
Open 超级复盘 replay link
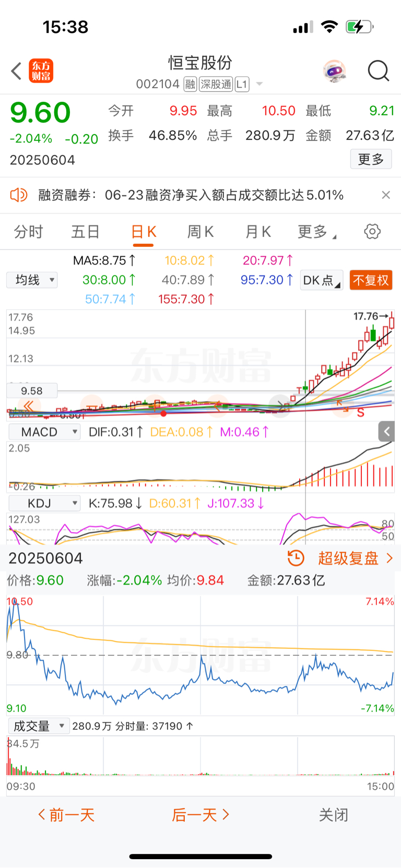356,558
